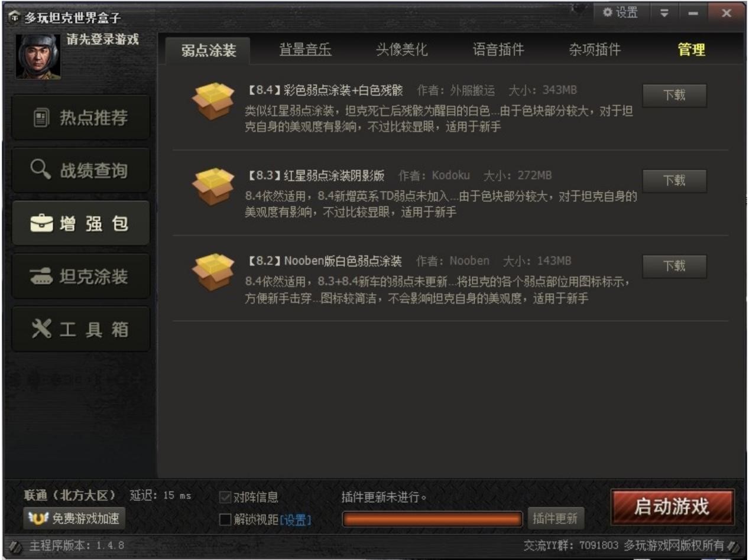Click box icon for 彩色弱点涂装+白色残骸
This screenshot has width=749, height=560.
tap(213, 101)
